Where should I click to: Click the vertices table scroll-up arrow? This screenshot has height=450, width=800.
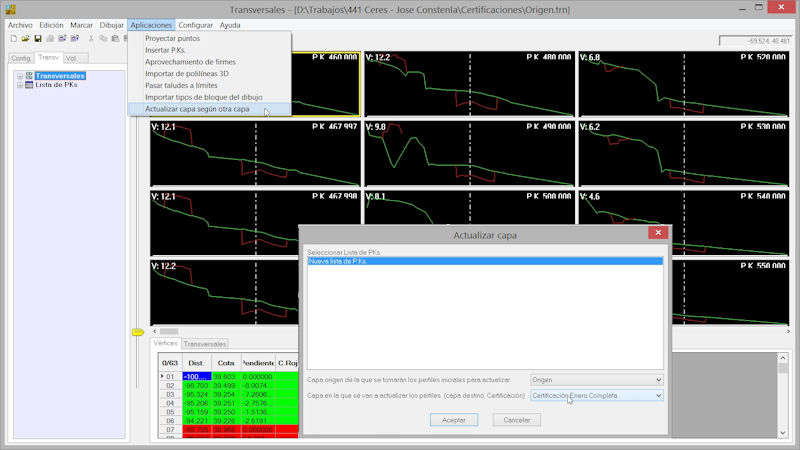tap(783, 358)
